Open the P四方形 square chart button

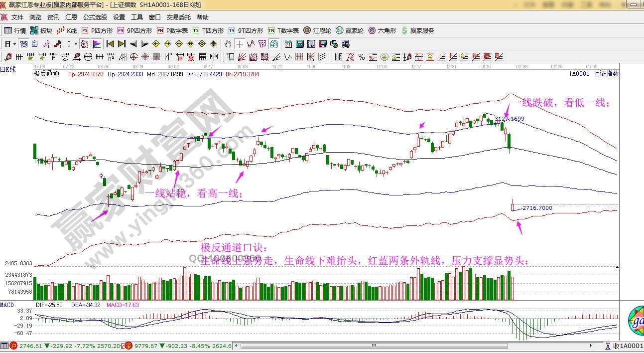point(97,30)
